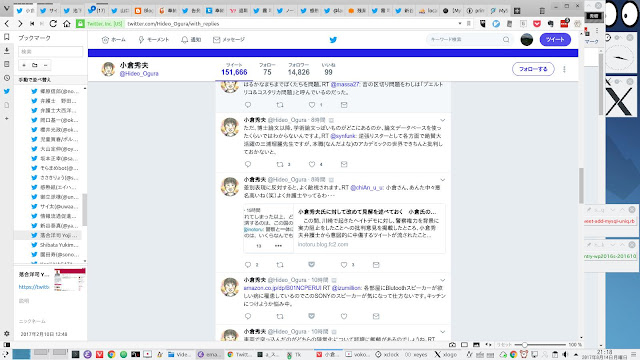Open the sidebar settings gear icon
The width and height of the screenshot is (640, 360).
click(7, 333)
